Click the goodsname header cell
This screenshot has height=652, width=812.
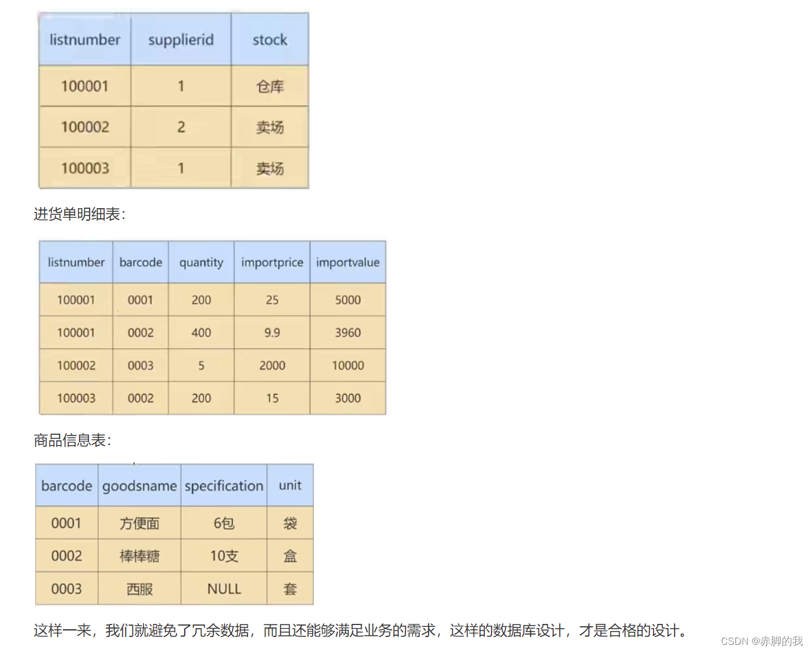coord(139,486)
